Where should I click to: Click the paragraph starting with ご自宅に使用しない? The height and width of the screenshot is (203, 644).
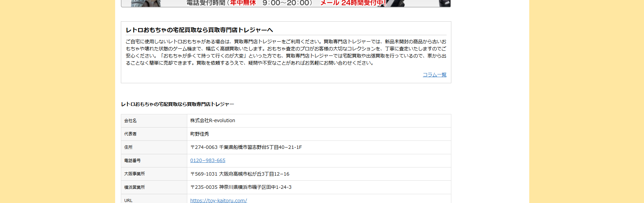tap(286, 52)
